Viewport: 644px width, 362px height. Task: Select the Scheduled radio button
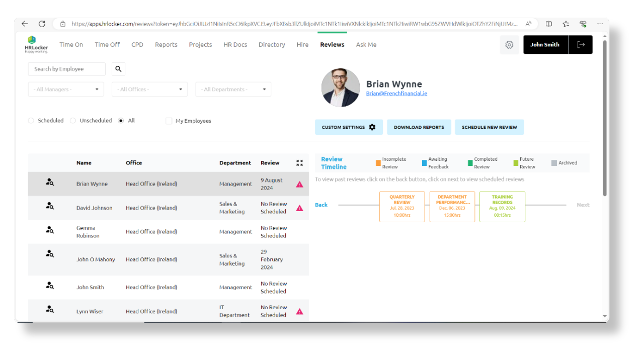31,120
